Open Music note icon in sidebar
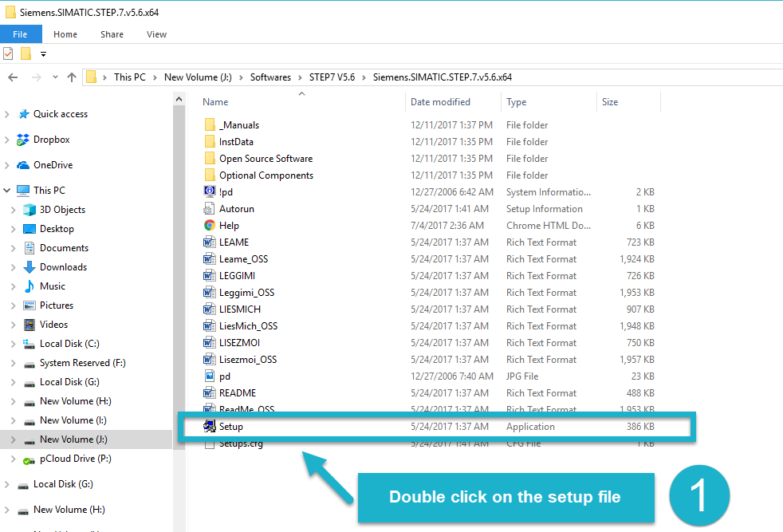 (x=30, y=286)
